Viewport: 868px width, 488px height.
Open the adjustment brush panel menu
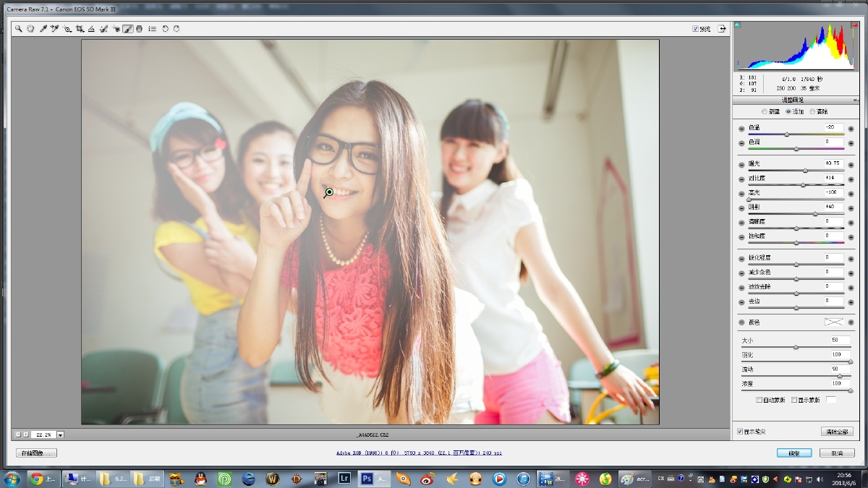click(856, 100)
